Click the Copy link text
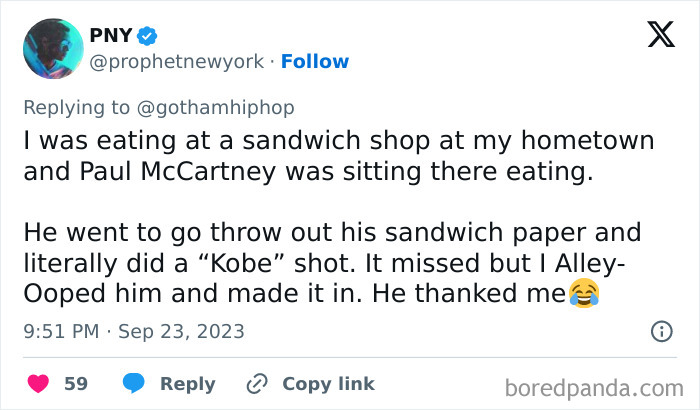Image resolution: width=700 pixels, height=410 pixels. click(328, 383)
